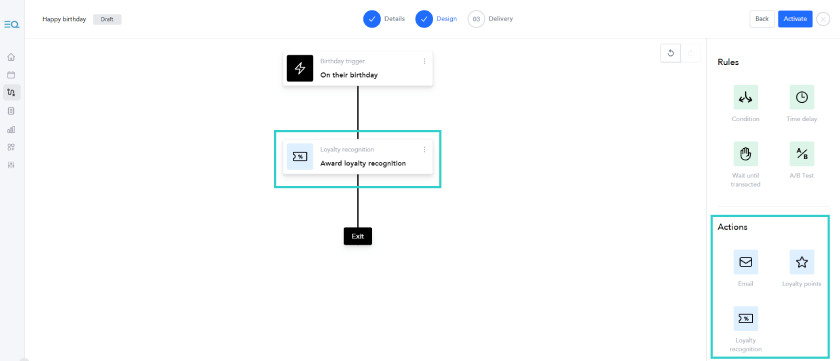Open the bottom sidebar settings icon
The width and height of the screenshot is (840, 361).
(x=11, y=165)
